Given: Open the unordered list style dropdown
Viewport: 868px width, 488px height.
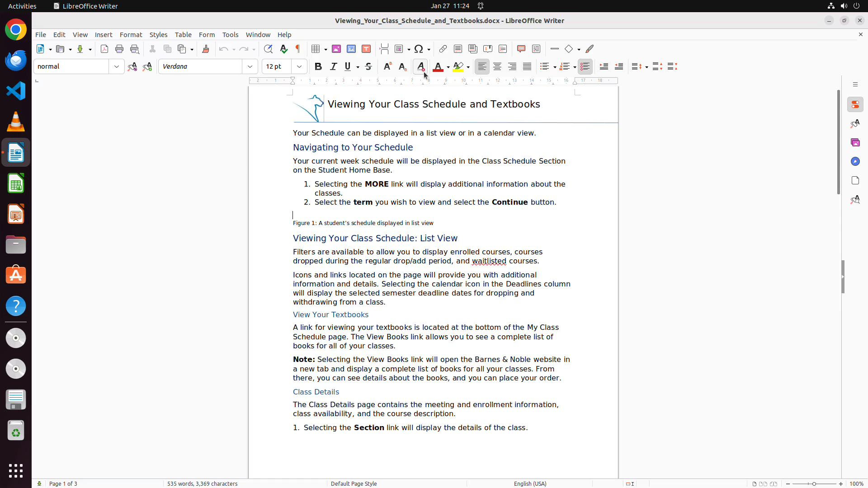Looking at the screenshot, I should click(x=555, y=67).
